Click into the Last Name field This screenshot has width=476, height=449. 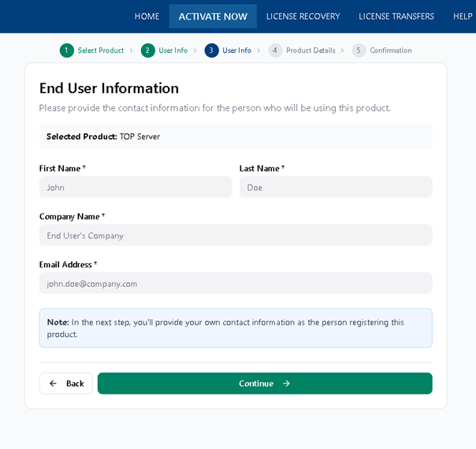point(336,187)
